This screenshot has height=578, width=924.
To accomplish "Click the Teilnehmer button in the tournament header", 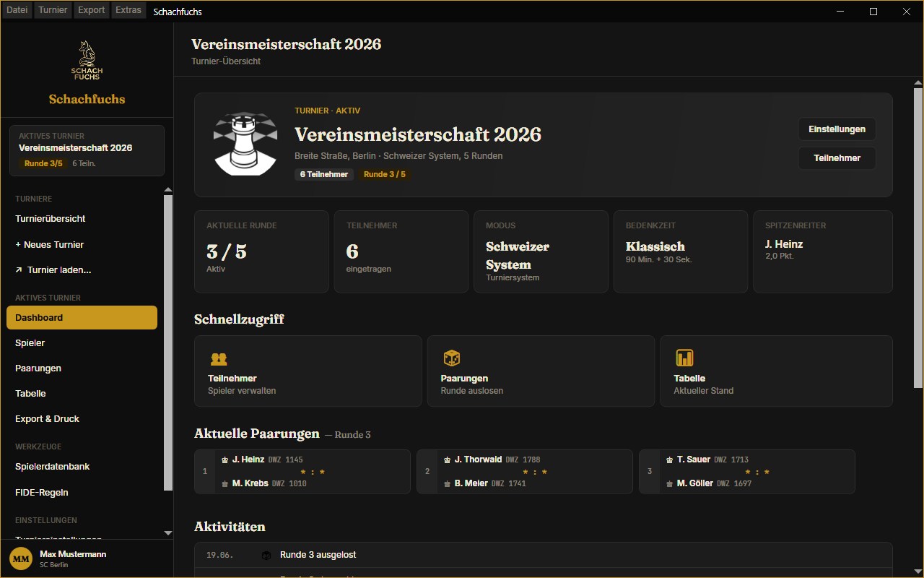I will coord(837,158).
